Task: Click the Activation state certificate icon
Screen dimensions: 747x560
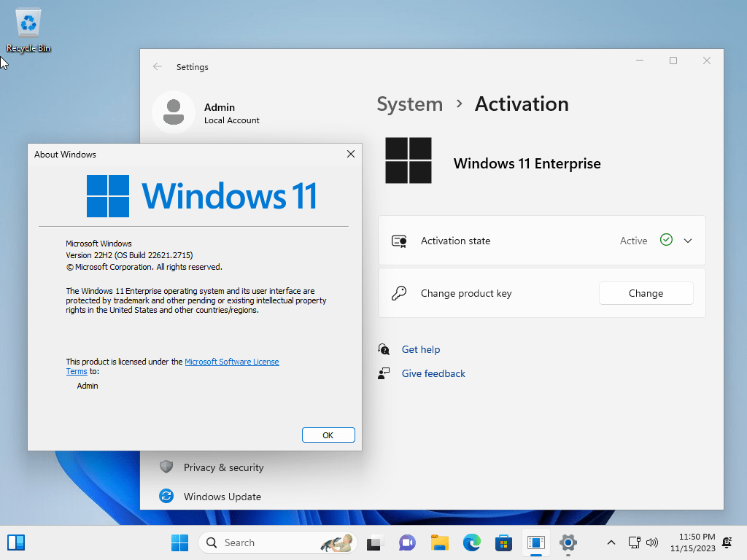Action: (x=399, y=241)
